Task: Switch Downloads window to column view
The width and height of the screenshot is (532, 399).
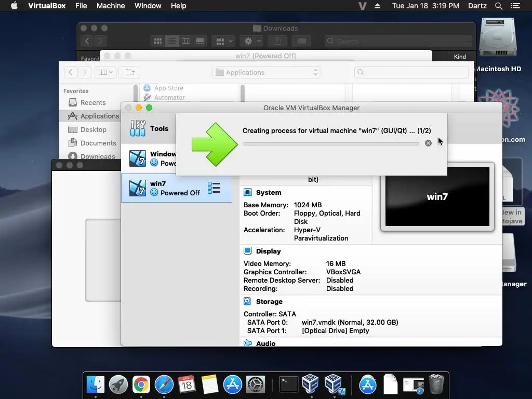Action: pos(186,41)
